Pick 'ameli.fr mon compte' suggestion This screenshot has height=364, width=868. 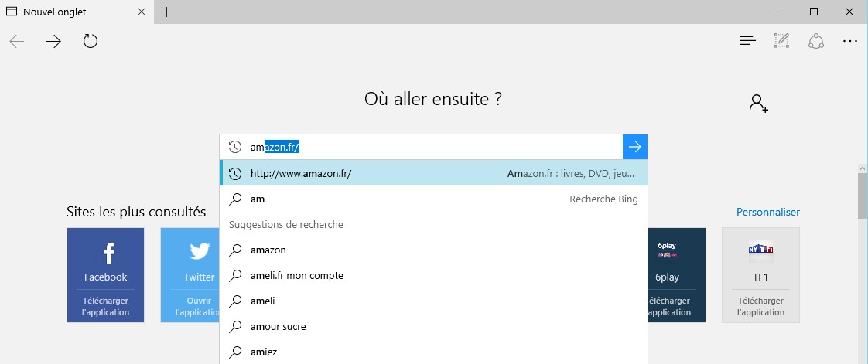pos(433,275)
